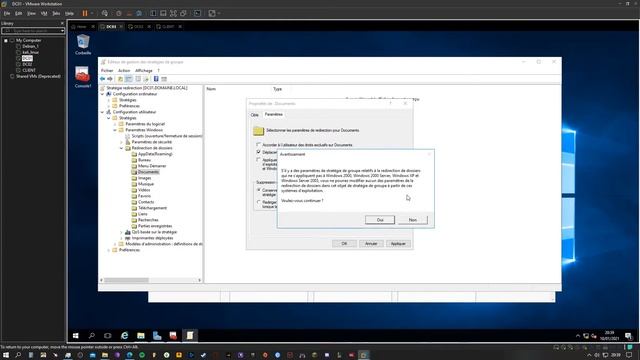Open Internet Explorer in guest taskbar
Image resolution: width=640 pixels, height=360 pixels.
point(124,336)
